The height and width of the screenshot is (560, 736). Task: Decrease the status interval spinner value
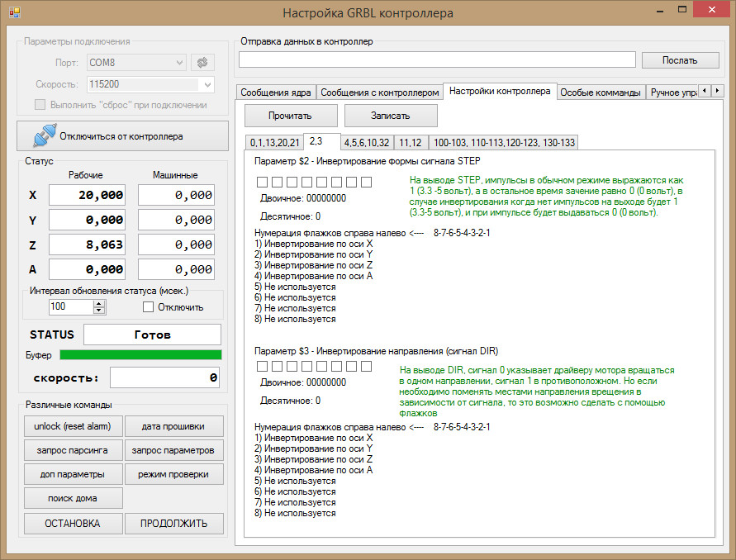[99, 311]
